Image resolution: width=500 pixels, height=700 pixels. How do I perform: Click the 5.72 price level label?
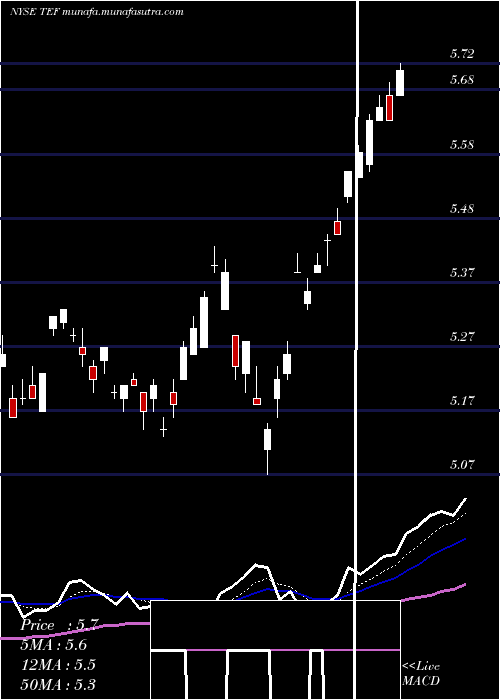pyautogui.click(x=462, y=54)
